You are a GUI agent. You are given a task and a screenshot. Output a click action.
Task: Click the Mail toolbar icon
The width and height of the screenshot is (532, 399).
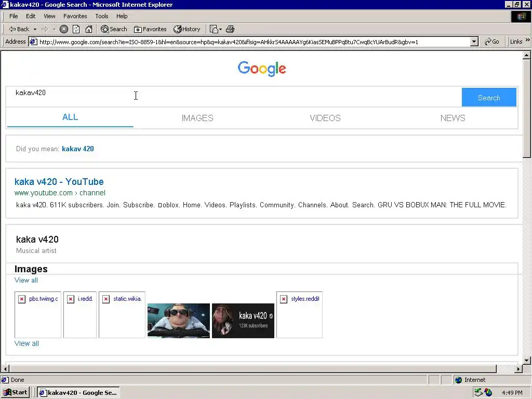coord(216,29)
